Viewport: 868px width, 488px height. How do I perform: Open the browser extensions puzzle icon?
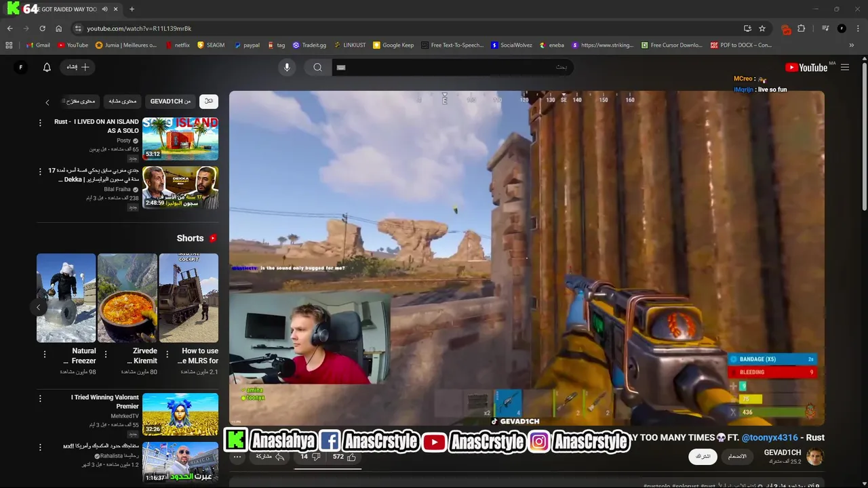pos(802,28)
